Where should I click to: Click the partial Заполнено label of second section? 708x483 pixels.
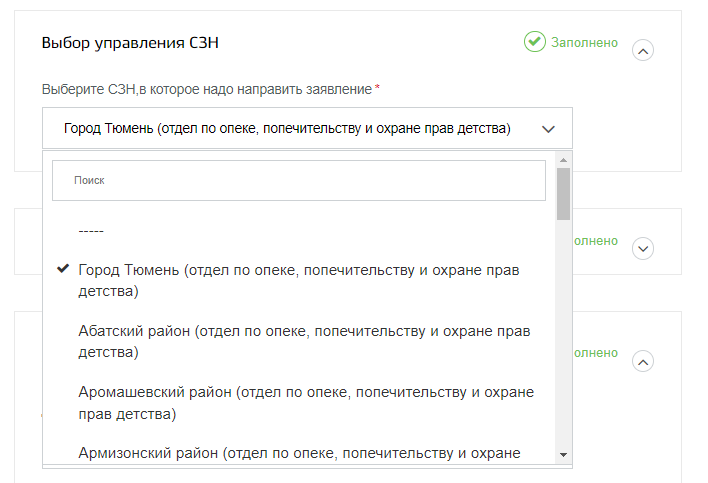click(596, 241)
